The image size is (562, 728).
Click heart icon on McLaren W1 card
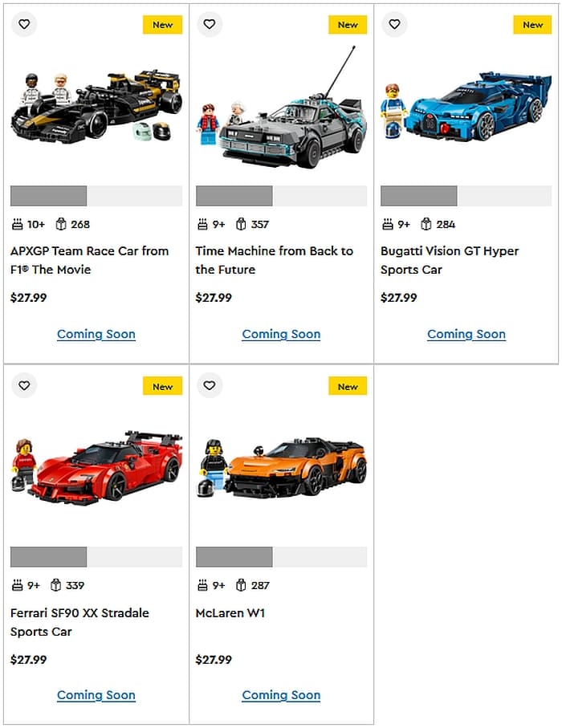[210, 385]
